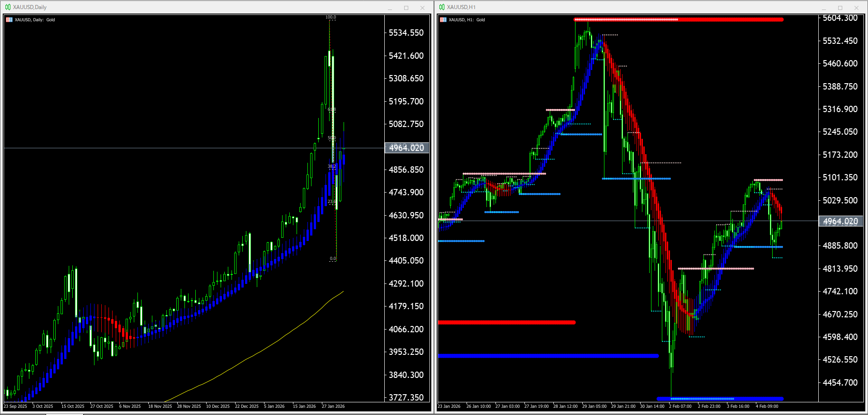868x415 pixels.
Task: Click the 15 Oct 2025 date marker
Action: 73,406
